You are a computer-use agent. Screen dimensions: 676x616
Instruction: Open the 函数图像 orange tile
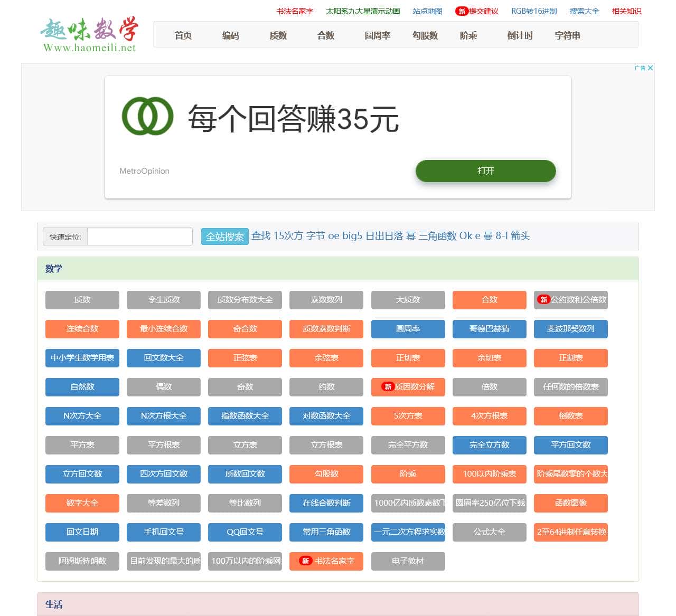coord(570,503)
